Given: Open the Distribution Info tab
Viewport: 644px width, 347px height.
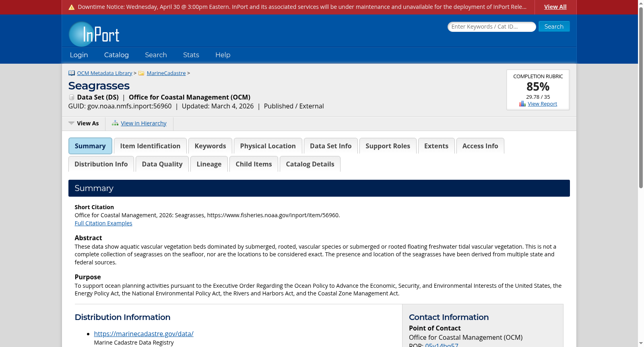Looking at the screenshot, I should pyautogui.click(x=101, y=164).
